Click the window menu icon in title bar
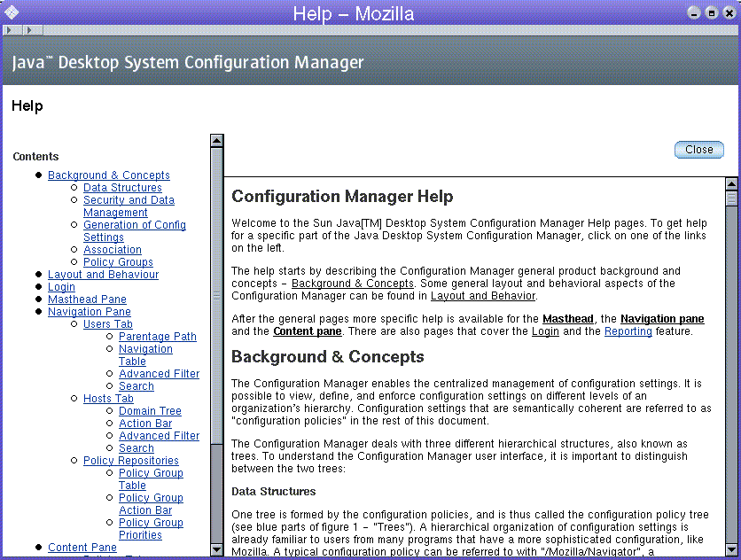 pyautogui.click(x=12, y=12)
